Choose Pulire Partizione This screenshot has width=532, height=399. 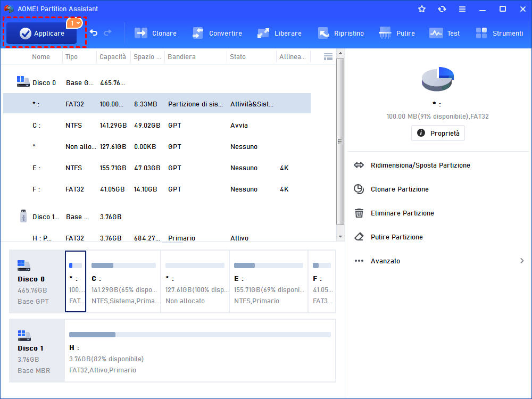pos(388,237)
